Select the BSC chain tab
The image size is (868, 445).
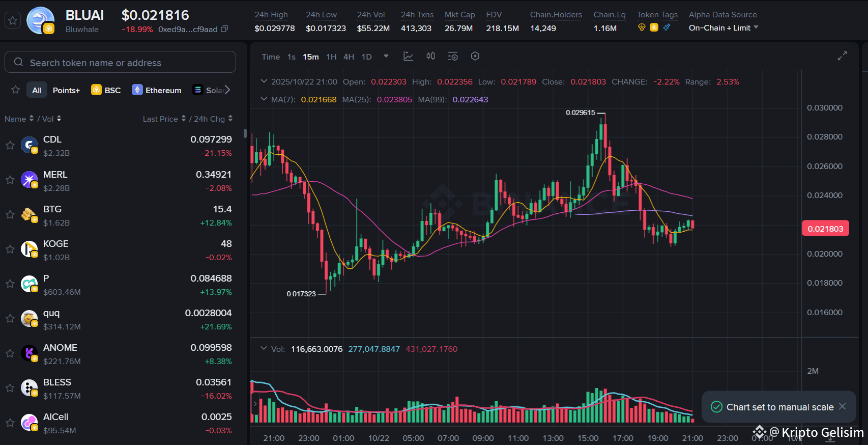click(106, 90)
